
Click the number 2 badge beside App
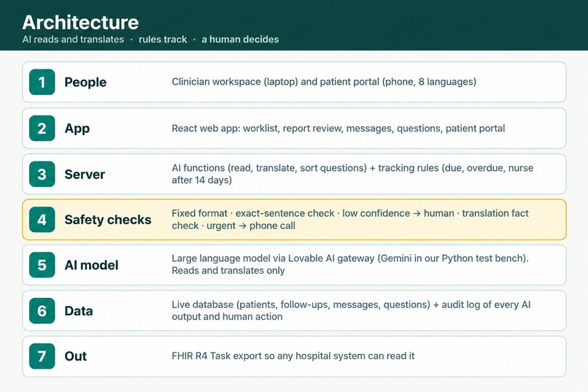coord(42,128)
